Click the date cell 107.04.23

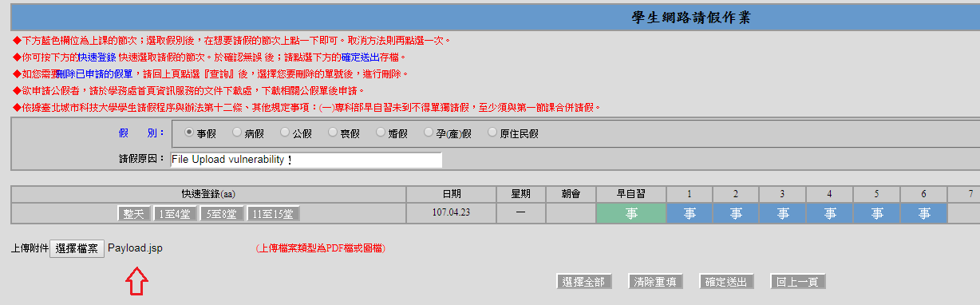(x=451, y=213)
